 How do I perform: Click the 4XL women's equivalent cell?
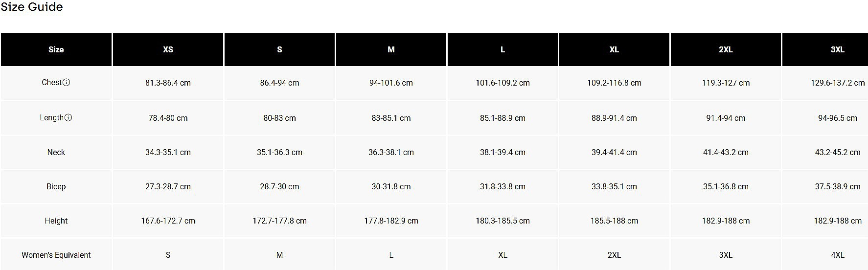pyautogui.click(x=837, y=255)
